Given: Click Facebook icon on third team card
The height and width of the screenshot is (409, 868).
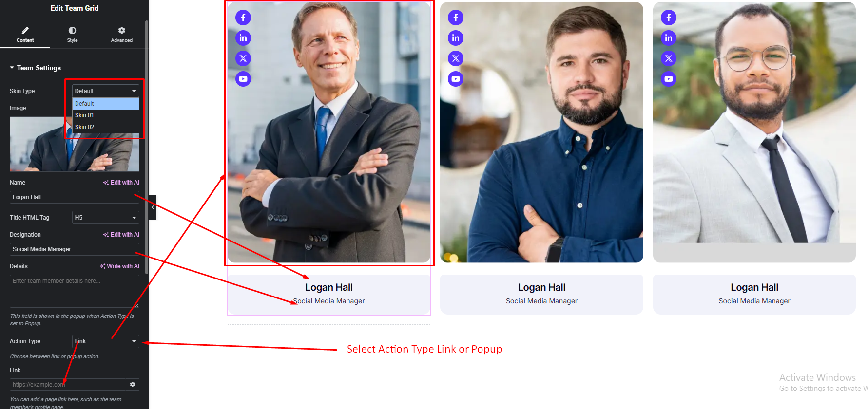Looking at the screenshot, I should (x=669, y=18).
